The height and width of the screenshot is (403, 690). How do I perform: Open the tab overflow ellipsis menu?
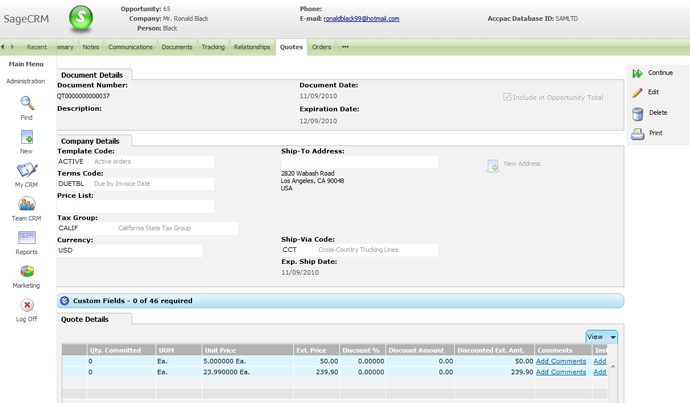(345, 47)
